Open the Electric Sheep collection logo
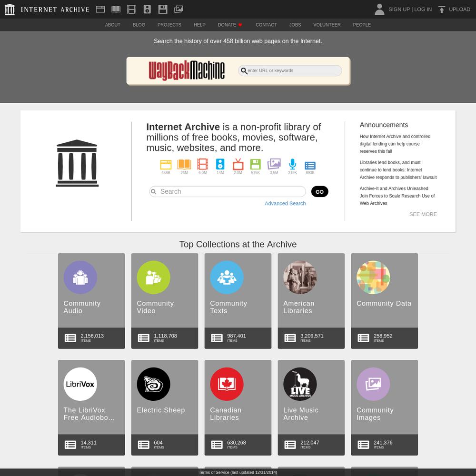 (x=153, y=384)
